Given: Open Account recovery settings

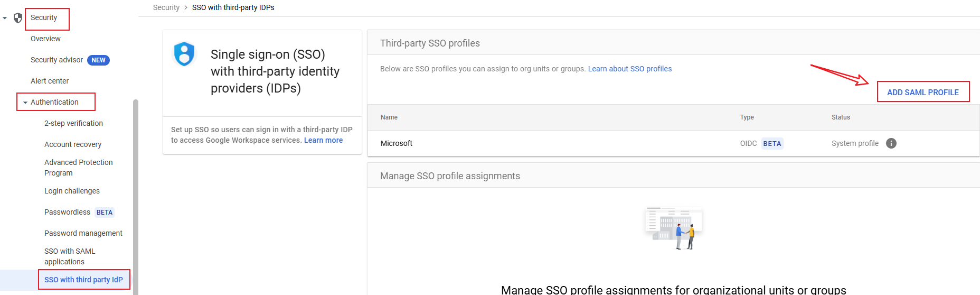Looking at the screenshot, I should click(x=73, y=144).
